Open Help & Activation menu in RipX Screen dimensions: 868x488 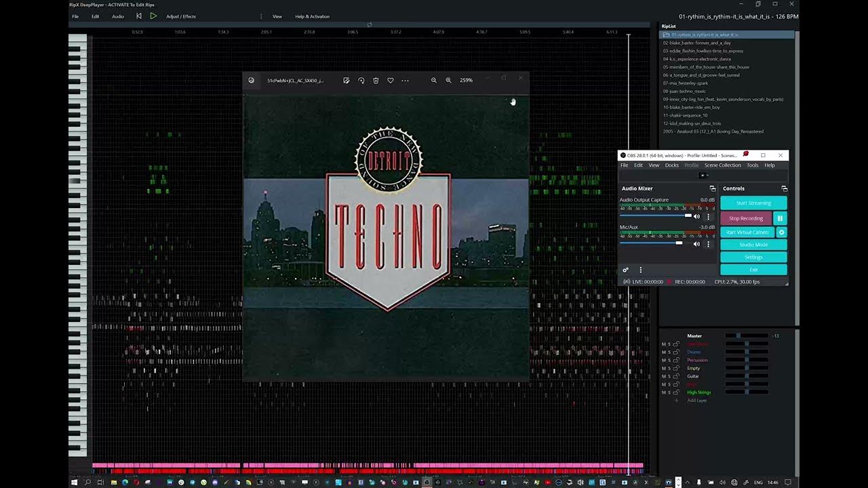(312, 16)
